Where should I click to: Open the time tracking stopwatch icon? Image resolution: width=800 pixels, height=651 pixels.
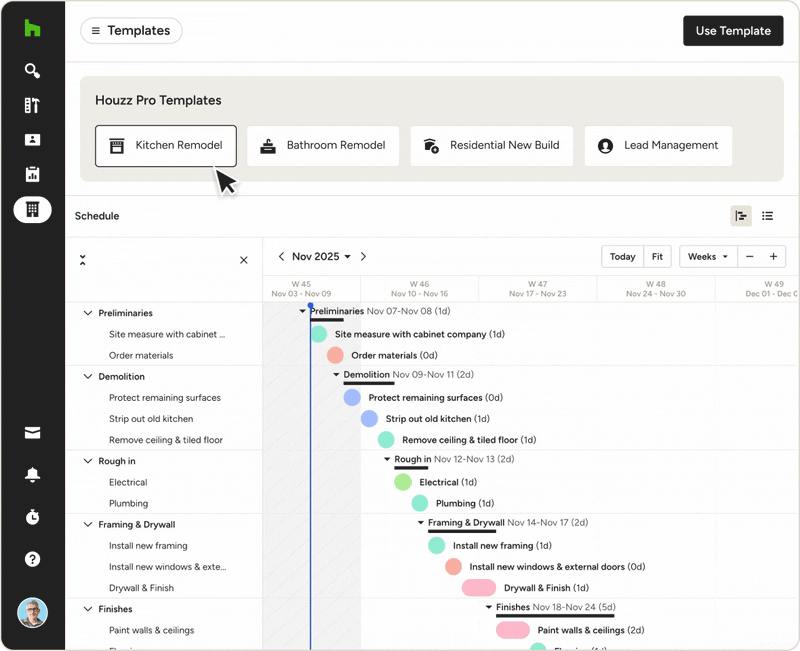(32, 517)
